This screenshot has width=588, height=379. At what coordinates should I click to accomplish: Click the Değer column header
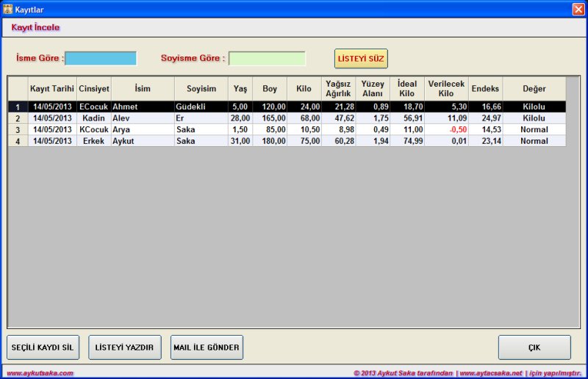pyautogui.click(x=534, y=89)
